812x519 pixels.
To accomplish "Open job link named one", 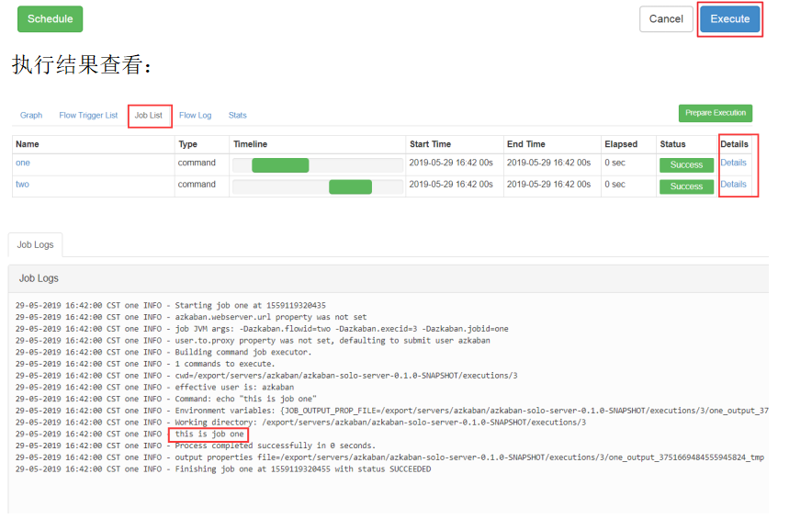I will (x=23, y=163).
